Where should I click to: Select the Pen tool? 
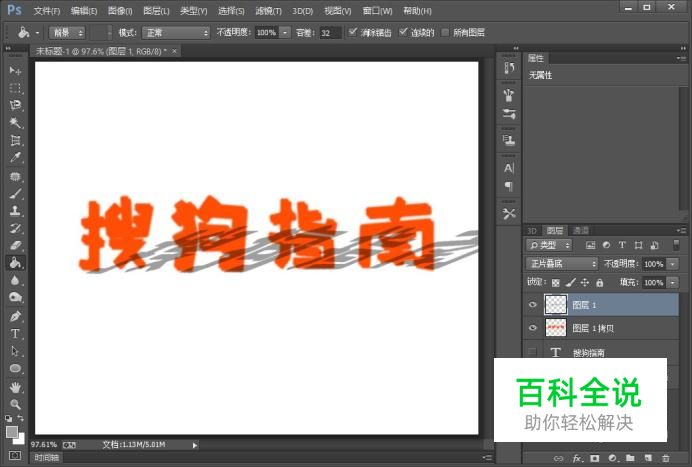click(x=15, y=316)
